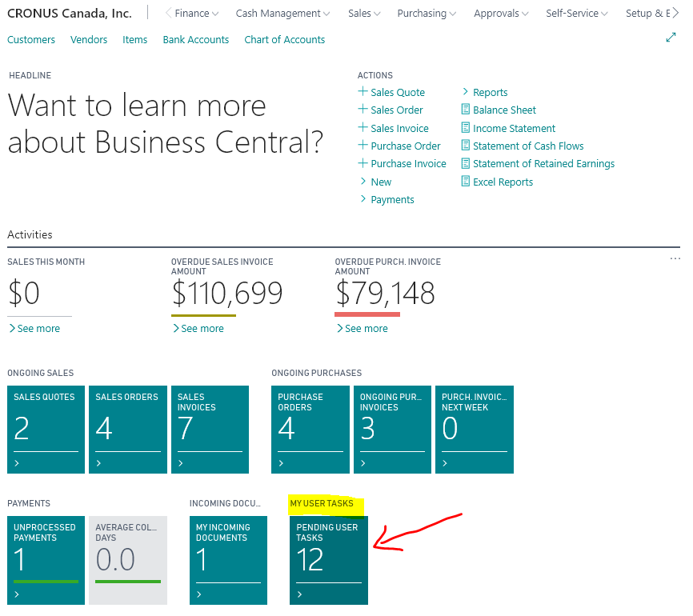Open the Setup & Extensions menu
Screen dimensions: 693x616
click(648, 14)
